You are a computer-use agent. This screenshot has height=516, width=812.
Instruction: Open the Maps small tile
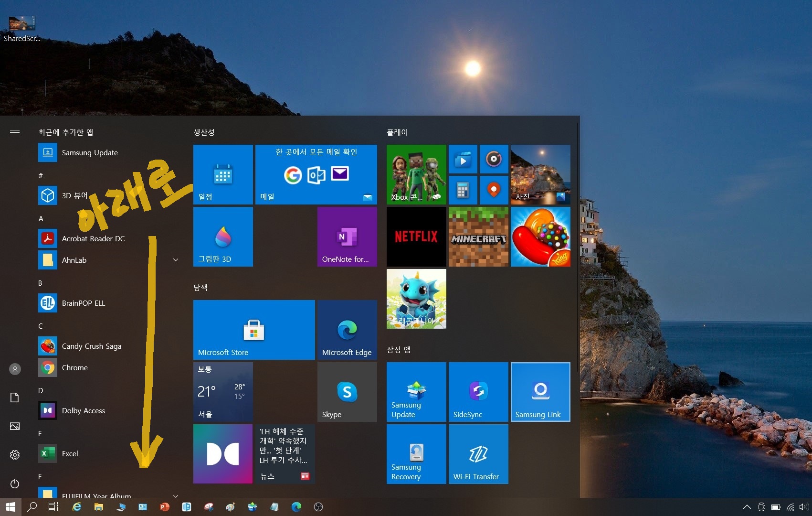(x=494, y=190)
